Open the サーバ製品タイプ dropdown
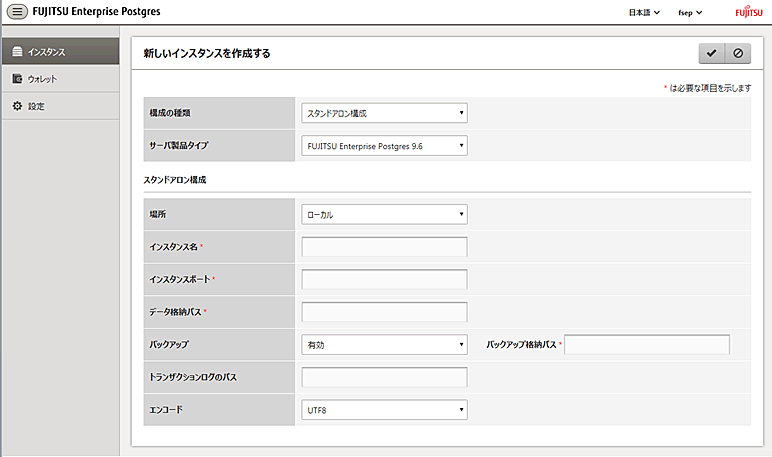 pos(384,146)
